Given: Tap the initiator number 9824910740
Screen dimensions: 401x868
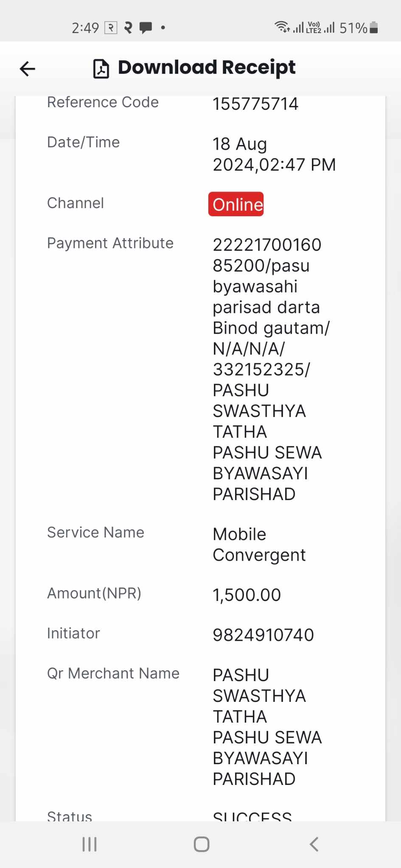Looking at the screenshot, I should point(264,635).
